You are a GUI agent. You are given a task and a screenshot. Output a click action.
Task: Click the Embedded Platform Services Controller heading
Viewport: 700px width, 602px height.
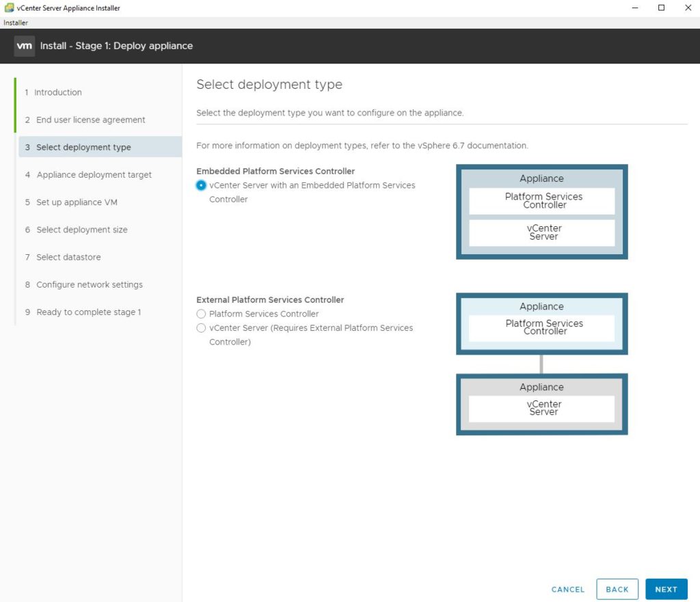pyautogui.click(x=275, y=171)
